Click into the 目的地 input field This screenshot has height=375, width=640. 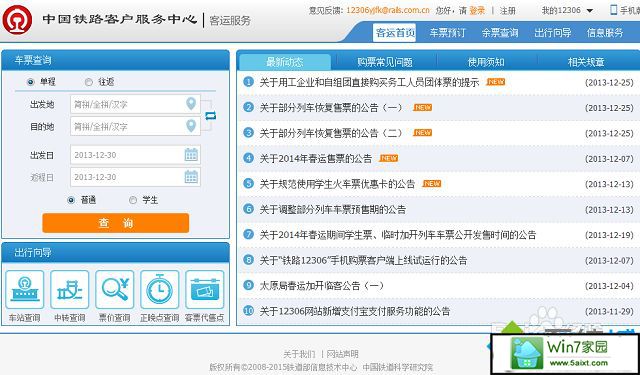(x=135, y=126)
